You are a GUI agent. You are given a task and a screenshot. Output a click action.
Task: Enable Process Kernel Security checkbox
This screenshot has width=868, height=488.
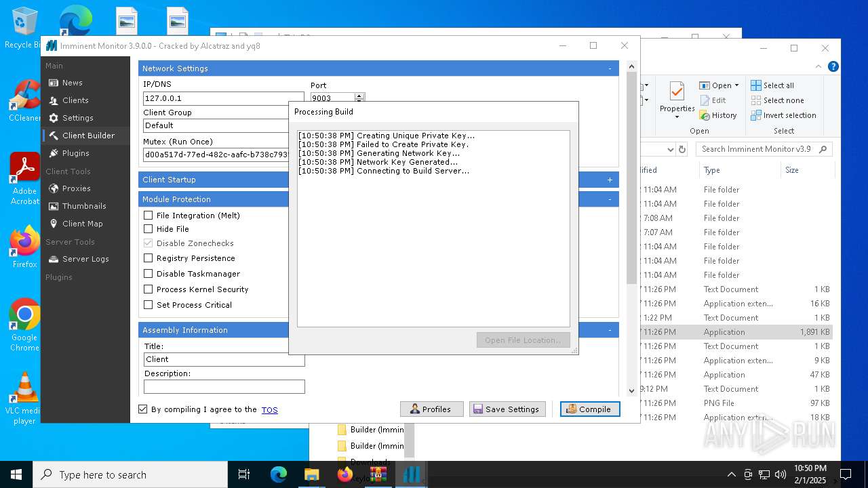pyautogui.click(x=149, y=289)
